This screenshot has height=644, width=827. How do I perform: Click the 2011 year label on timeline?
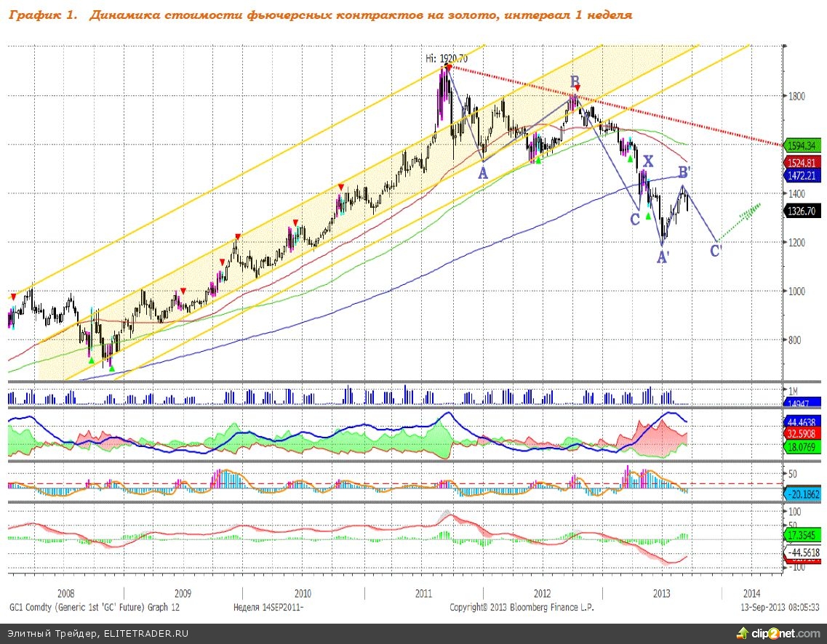click(424, 594)
